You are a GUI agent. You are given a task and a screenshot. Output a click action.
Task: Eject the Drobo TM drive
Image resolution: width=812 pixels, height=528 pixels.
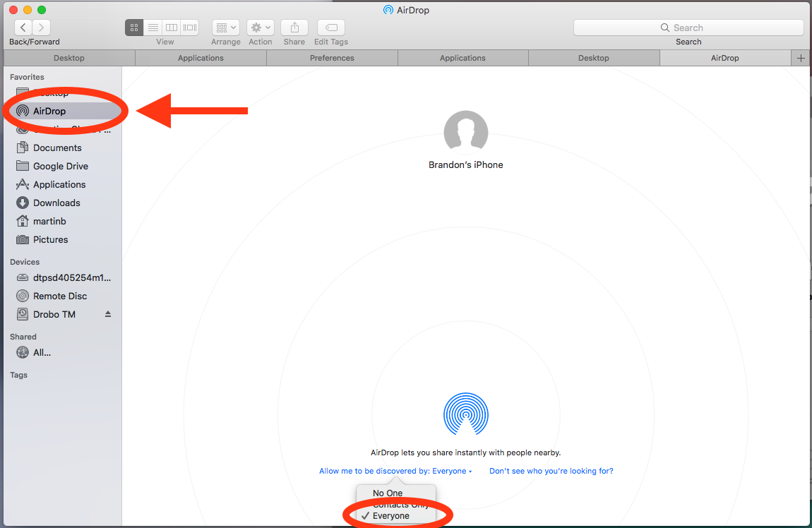(108, 314)
